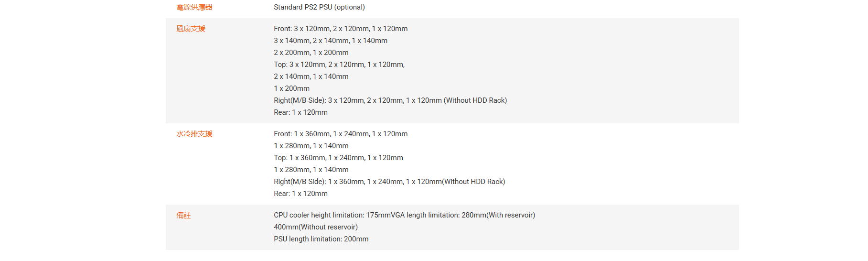Click the 2 x 140mm, 1 x 140mm line

pos(311,76)
